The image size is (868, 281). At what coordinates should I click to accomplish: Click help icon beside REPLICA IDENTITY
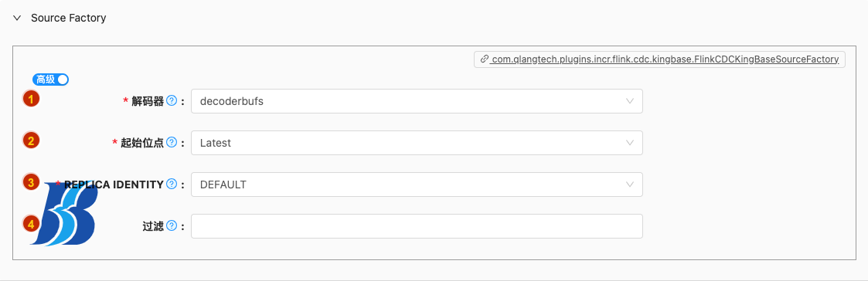172,185
